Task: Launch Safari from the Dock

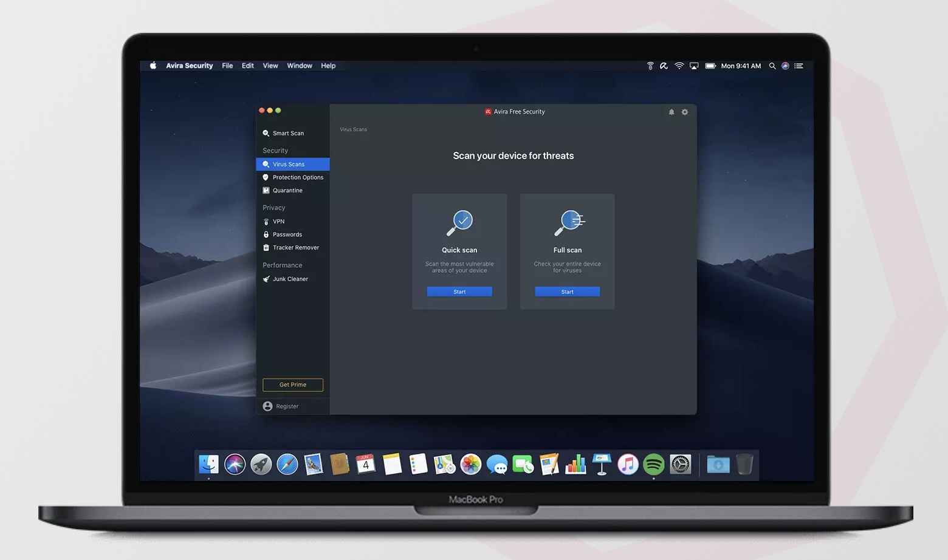Action: pyautogui.click(x=287, y=465)
